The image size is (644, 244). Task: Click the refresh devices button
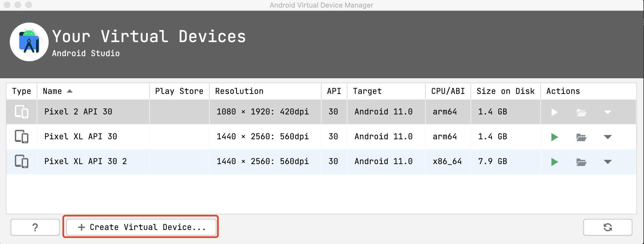point(608,227)
